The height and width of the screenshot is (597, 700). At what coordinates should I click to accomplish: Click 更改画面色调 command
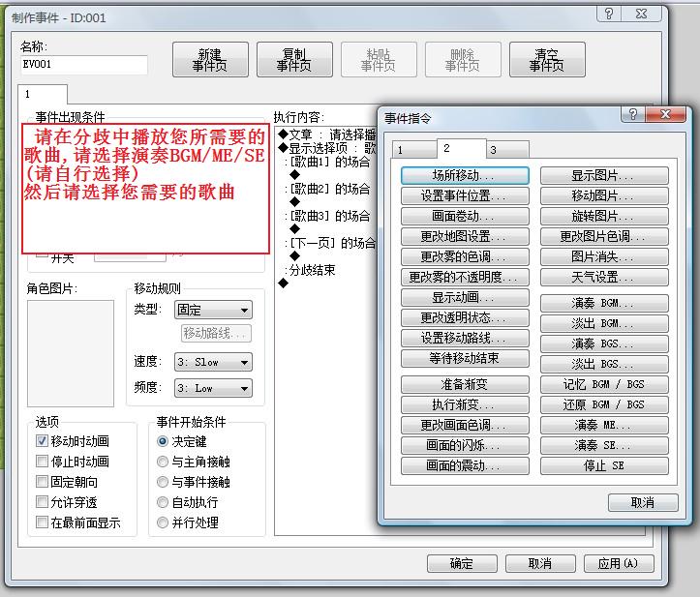point(465,425)
